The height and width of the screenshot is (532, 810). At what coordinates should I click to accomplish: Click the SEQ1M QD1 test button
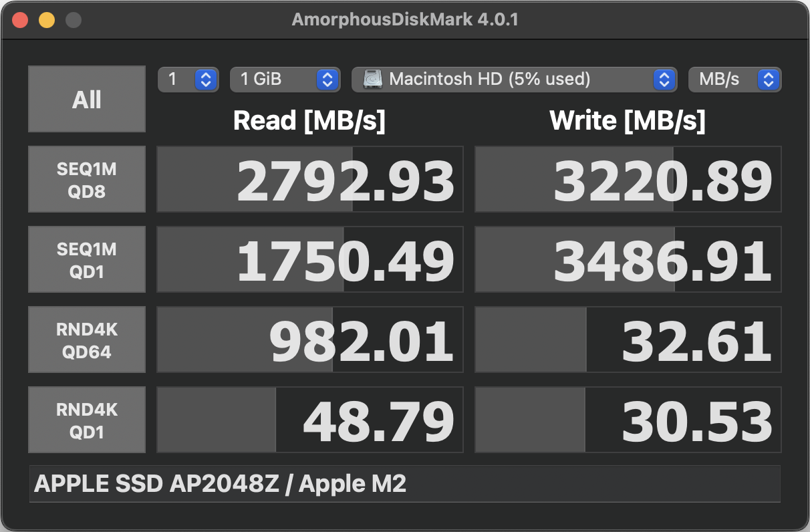[86, 259]
